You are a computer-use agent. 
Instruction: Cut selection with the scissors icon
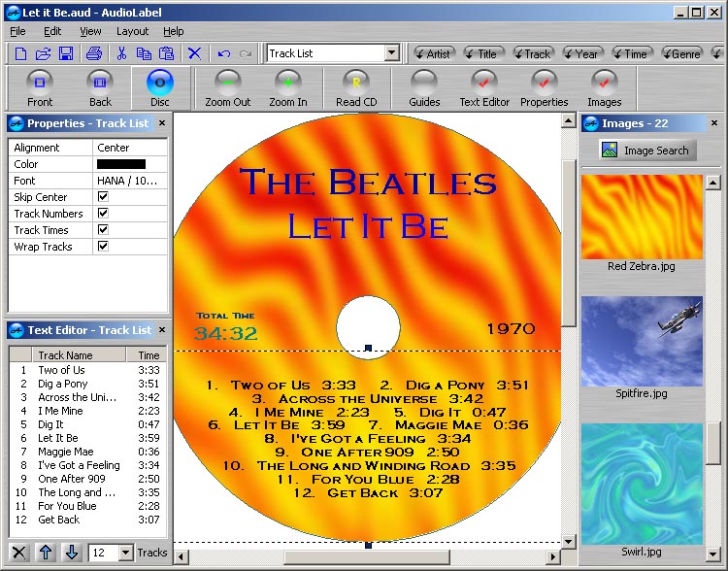[121, 53]
